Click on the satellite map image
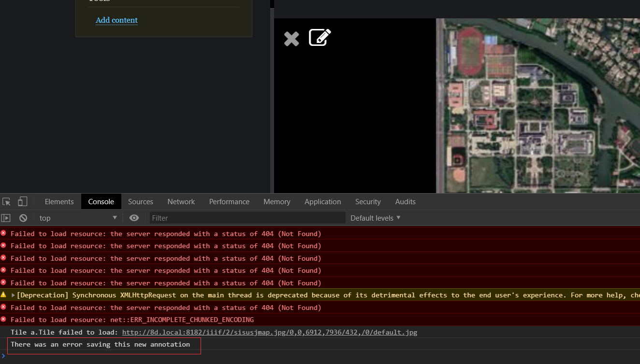This screenshot has width=640, height=364. [x=538, y=106]
